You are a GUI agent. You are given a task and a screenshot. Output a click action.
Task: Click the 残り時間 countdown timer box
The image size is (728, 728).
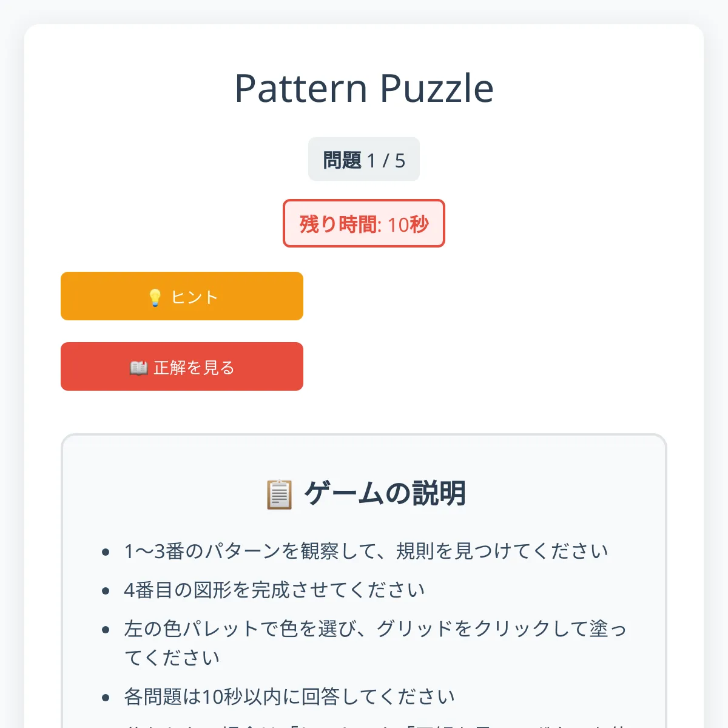pos(364,224)
